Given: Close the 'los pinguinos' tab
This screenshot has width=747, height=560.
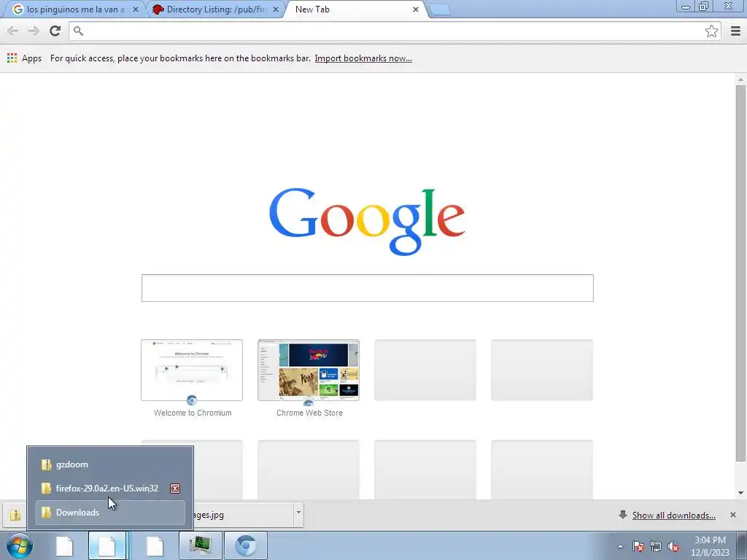Looking at the screenshot, I should [x=135, y=9].
